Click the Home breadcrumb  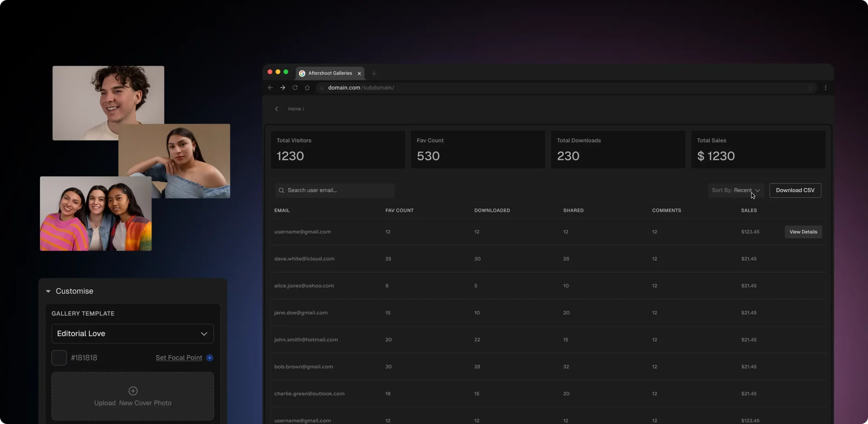pyautogui.click(x=294, y=109)
